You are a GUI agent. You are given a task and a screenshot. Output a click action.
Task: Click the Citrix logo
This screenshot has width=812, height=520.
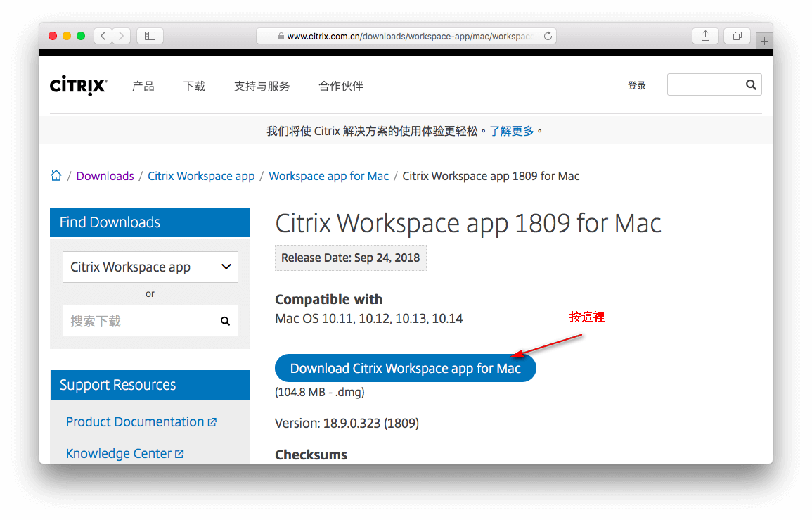(x=79, y=86)
